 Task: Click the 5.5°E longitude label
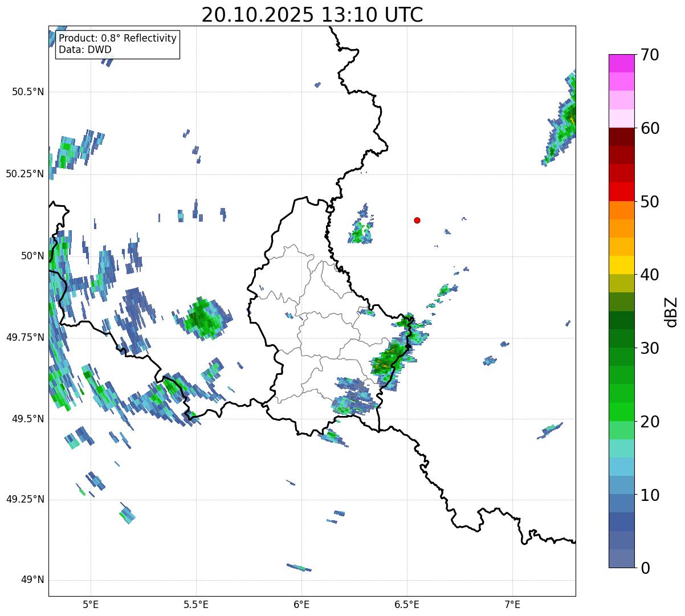tap(196, 605)
